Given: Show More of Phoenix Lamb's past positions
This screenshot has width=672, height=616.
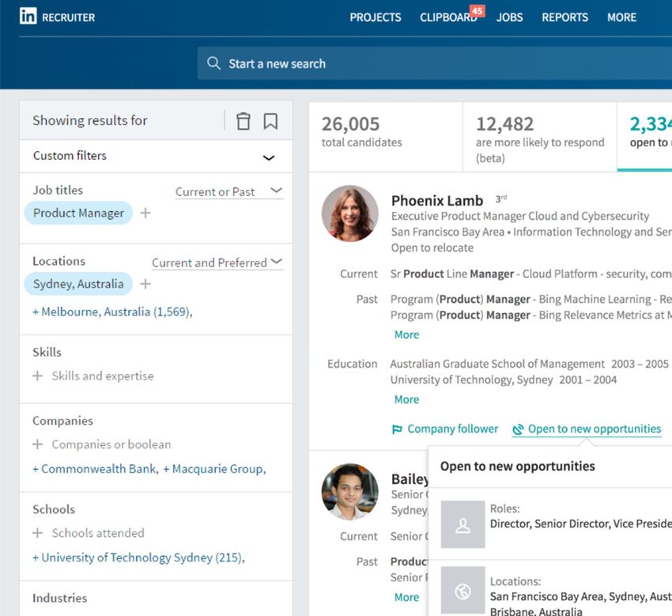Looking at the screenshot, I should coord(406,334).
